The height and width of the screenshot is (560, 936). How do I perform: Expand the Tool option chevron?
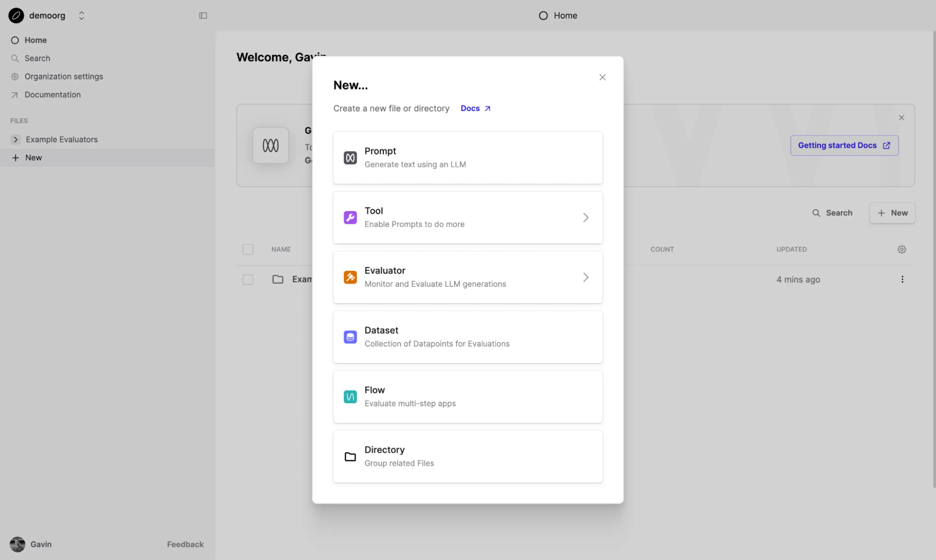click(586, 217)
